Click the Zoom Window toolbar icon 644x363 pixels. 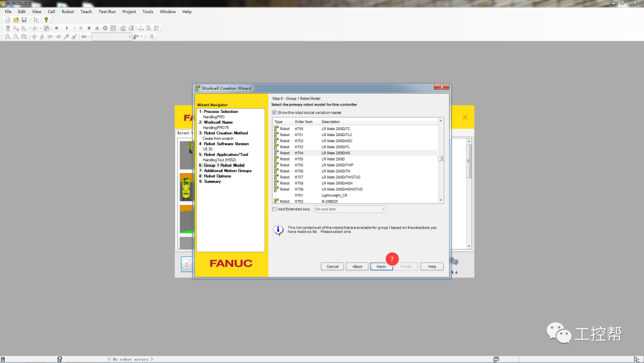point(24,36)
